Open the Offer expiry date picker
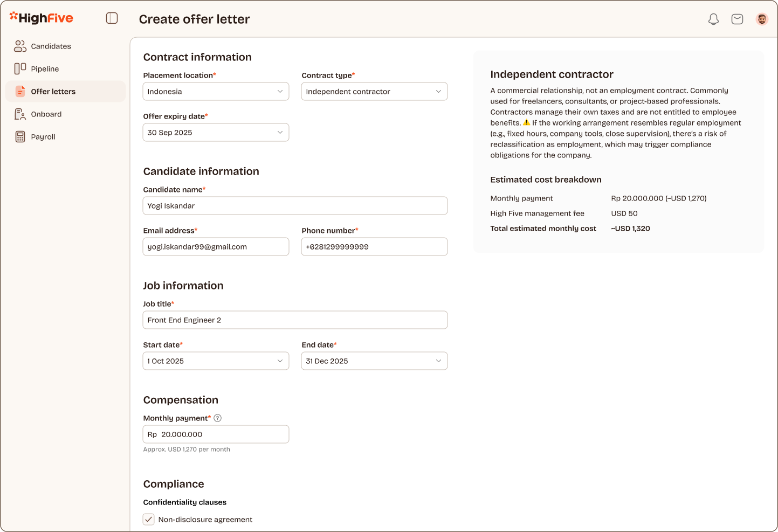 216,132
